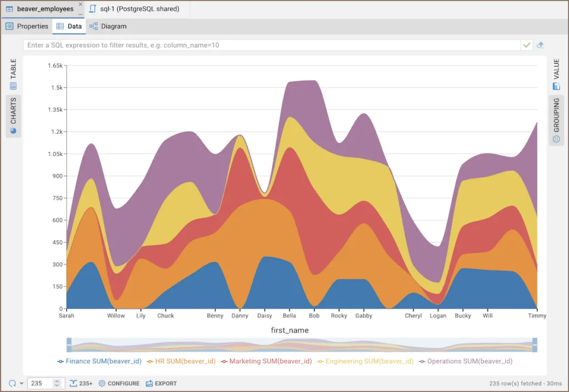This screenshot has height=392, width=569.
Task: Apply the filter with the green checkmark
Action: [x=527, y=45]
